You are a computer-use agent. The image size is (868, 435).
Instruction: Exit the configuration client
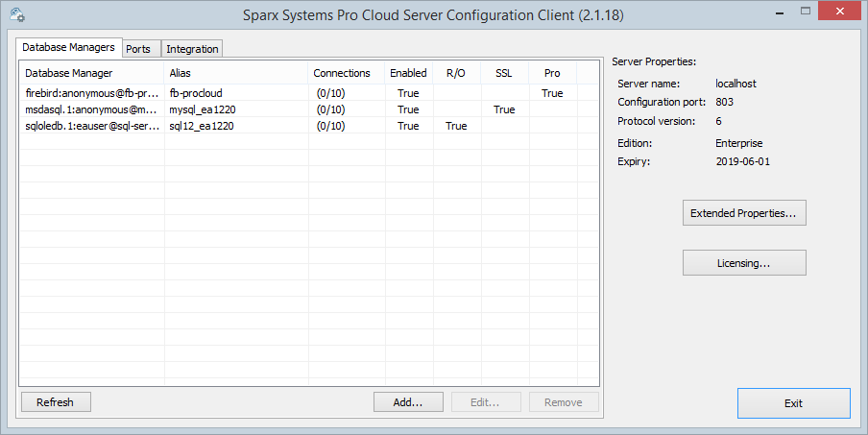point(793,403)
